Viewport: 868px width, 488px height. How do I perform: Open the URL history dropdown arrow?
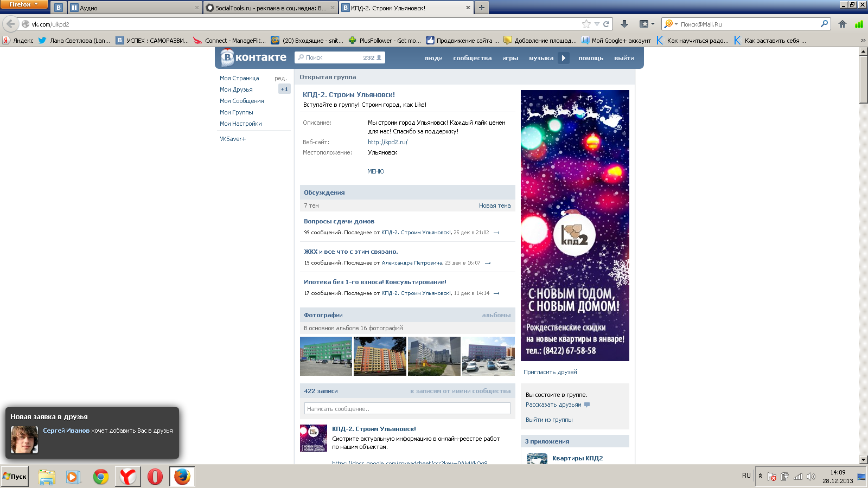[597, 24]
